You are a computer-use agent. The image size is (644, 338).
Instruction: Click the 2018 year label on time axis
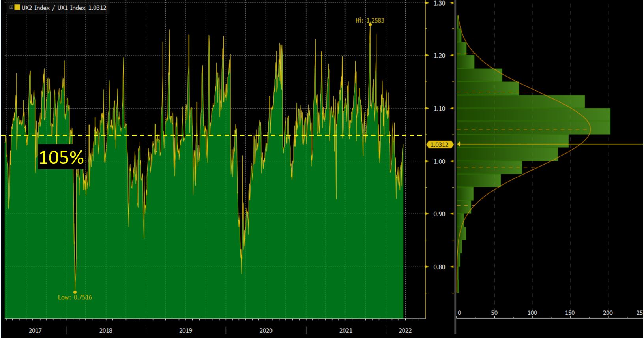coord(106,330)
